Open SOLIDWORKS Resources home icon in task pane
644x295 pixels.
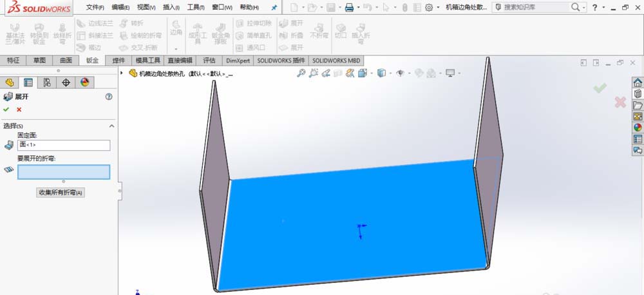coord(638,82)
